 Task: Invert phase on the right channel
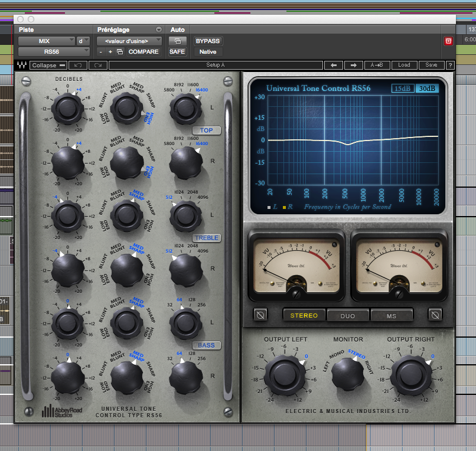click(435, 315)
